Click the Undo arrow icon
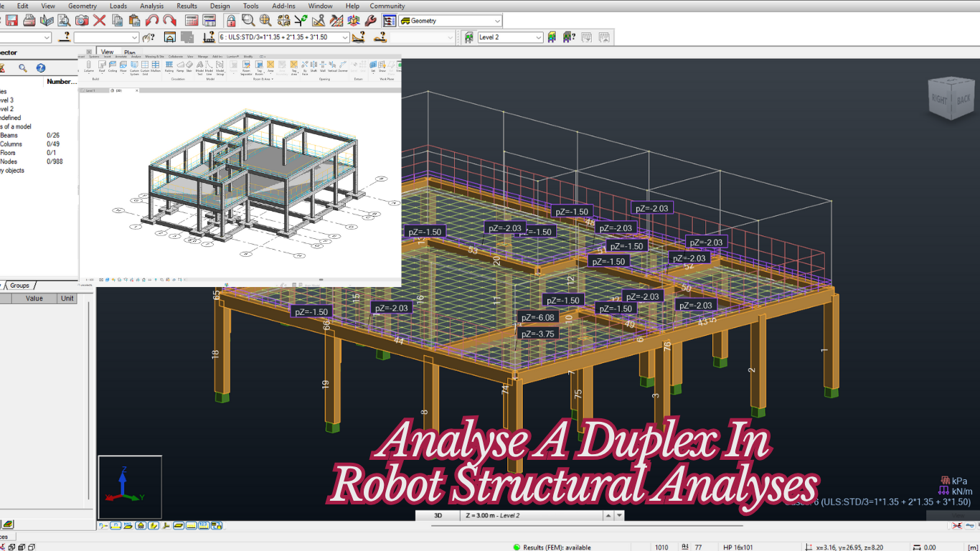 pyautogui.click(x=153, y=20)
